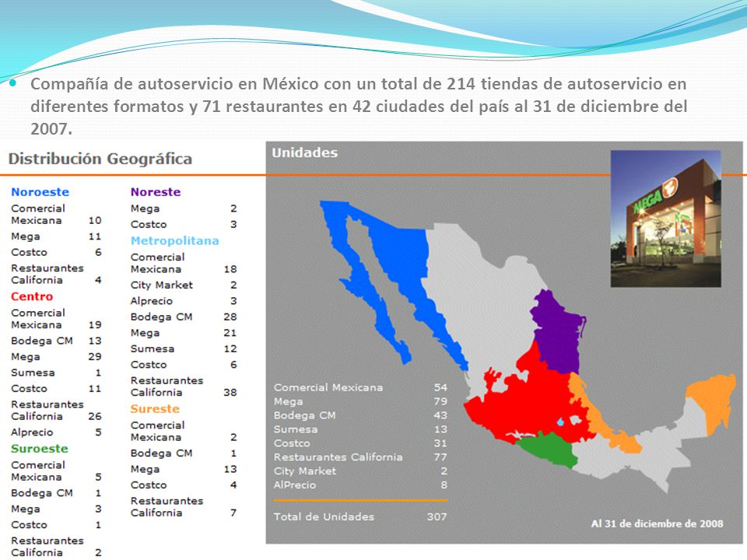Viewport: 747px width, 560px height.
Task: Select the 'Sureste' region heading
Action: 155,408
